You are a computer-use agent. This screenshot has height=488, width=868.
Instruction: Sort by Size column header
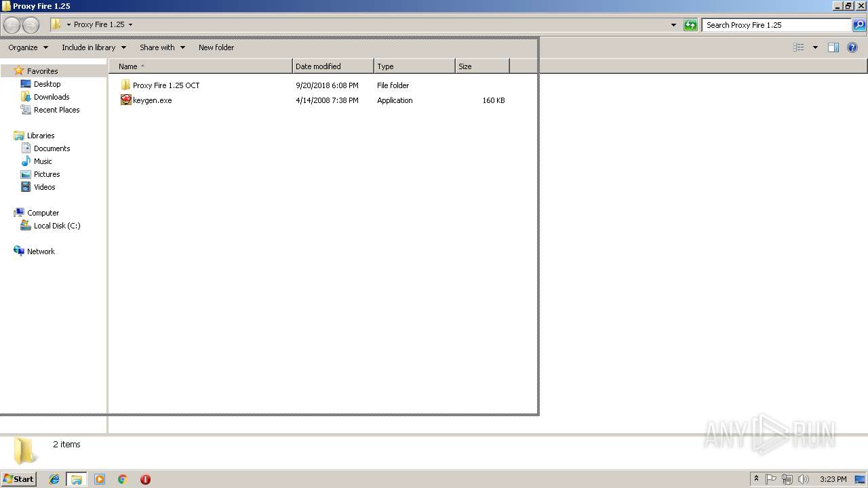pos(482,66)
